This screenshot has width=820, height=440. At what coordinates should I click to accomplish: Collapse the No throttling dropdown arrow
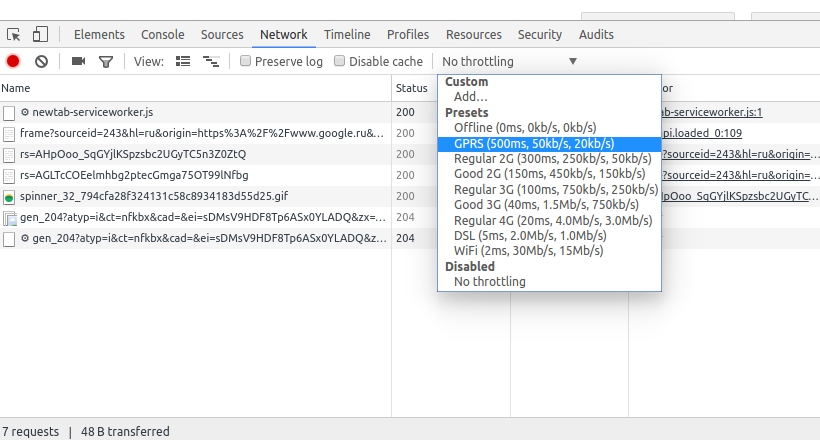pyautogui.click(x=573, y=61)
